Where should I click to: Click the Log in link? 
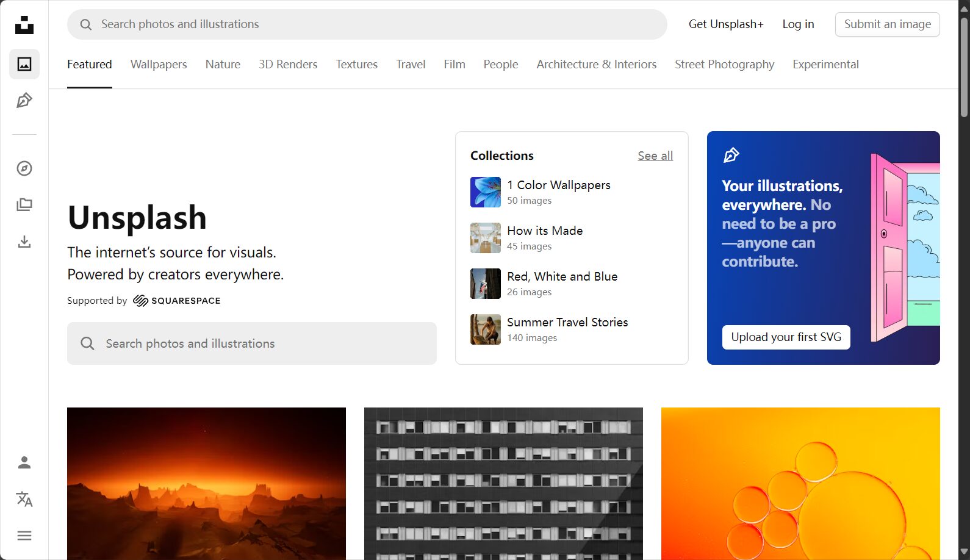coord(798,24)
